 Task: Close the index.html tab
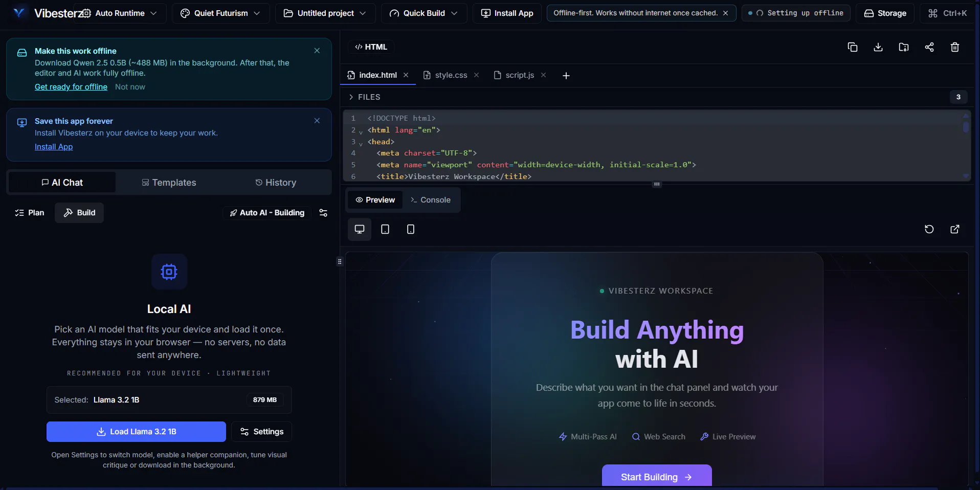[406, 75]
